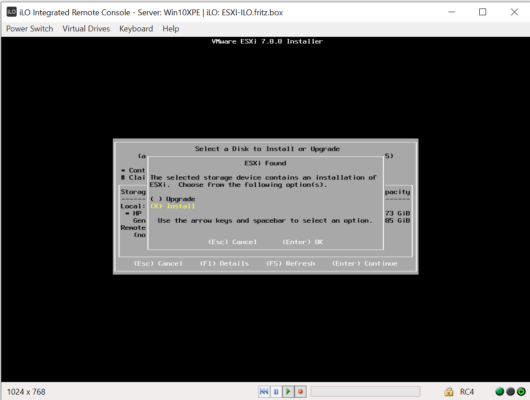Screen dimensions: 530x400
Task: Click (F1) Details in footer
Action: coord(224,263)
